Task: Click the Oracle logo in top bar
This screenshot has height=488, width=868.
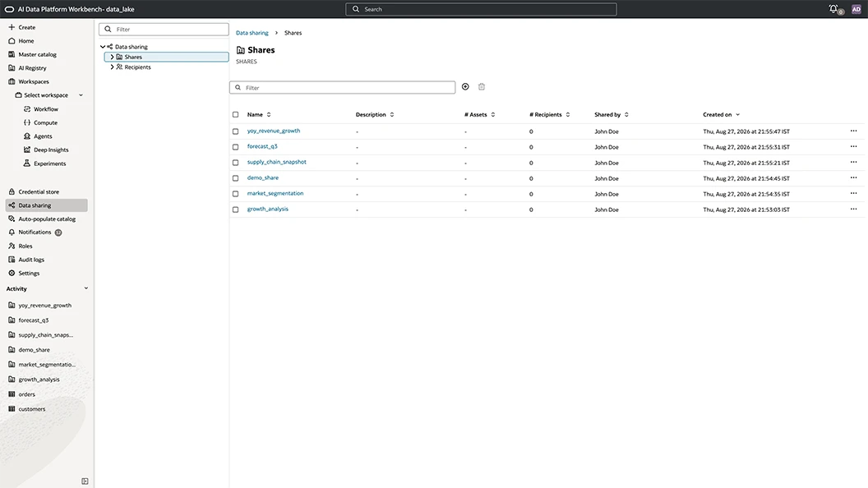Action: coord(9,9)
